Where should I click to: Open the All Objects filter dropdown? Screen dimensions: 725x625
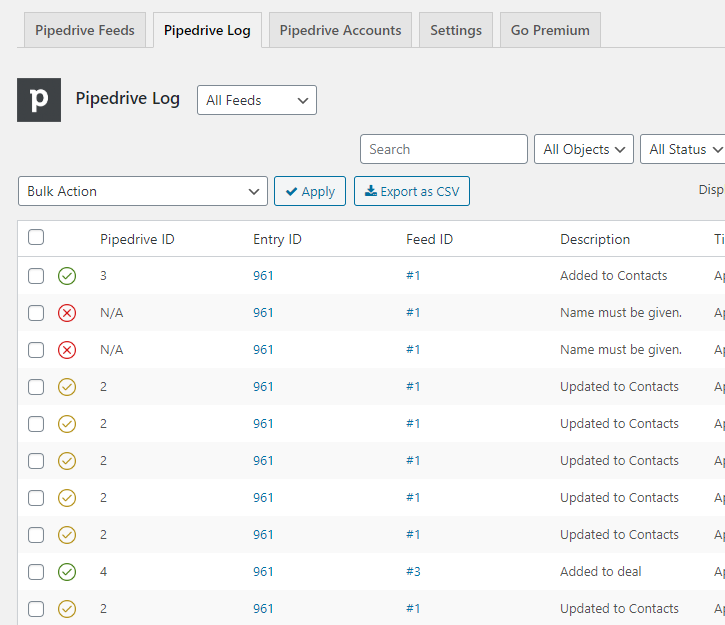584,149
